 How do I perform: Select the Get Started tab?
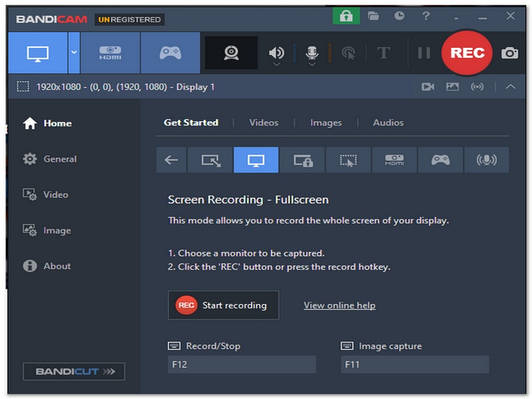(191, 122)
